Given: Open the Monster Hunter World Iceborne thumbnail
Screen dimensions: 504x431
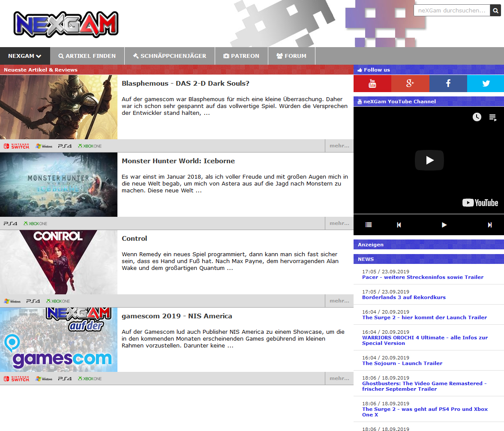Looking at the screenshot, I should (x=59, y=185).
